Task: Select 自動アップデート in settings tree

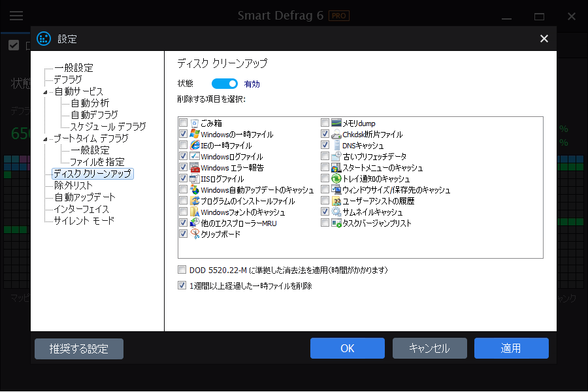Action: click(x=85, y=197)
